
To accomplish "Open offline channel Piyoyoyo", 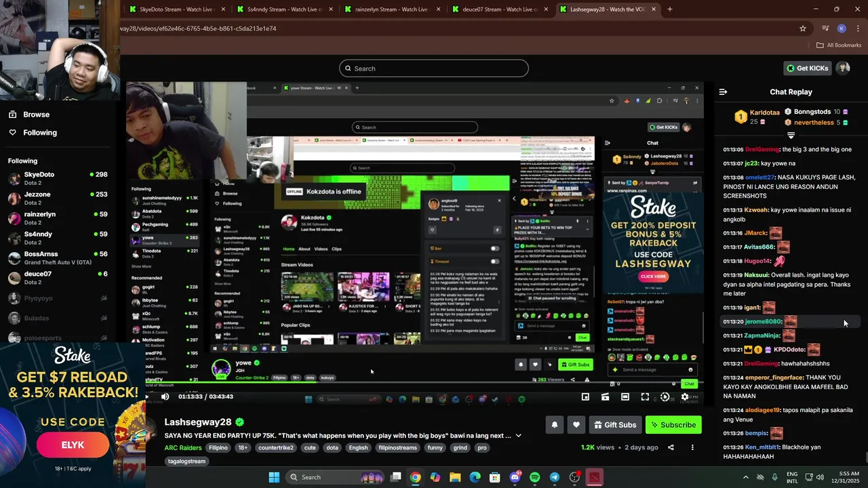I will tap(58, 298).
